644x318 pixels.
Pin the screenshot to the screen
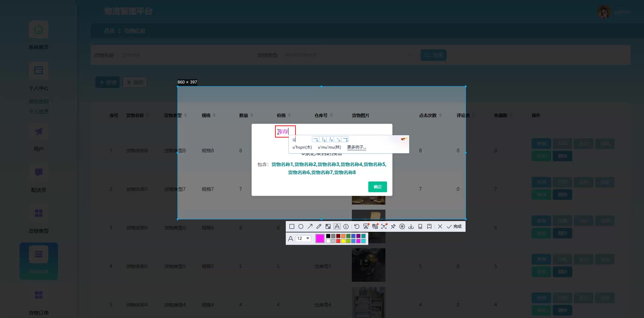point(393,226)
